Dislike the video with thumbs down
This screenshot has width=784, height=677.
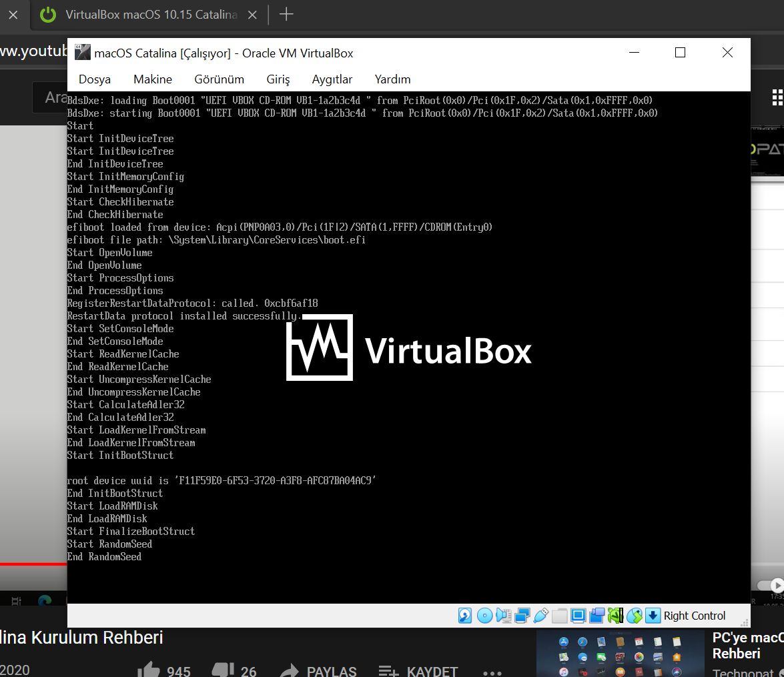pos(223,670)
